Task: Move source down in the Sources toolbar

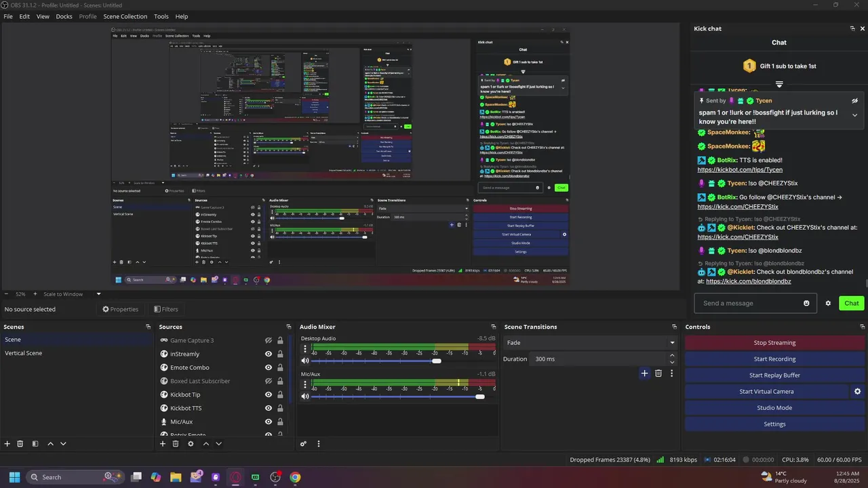Action: pos(218,444)
